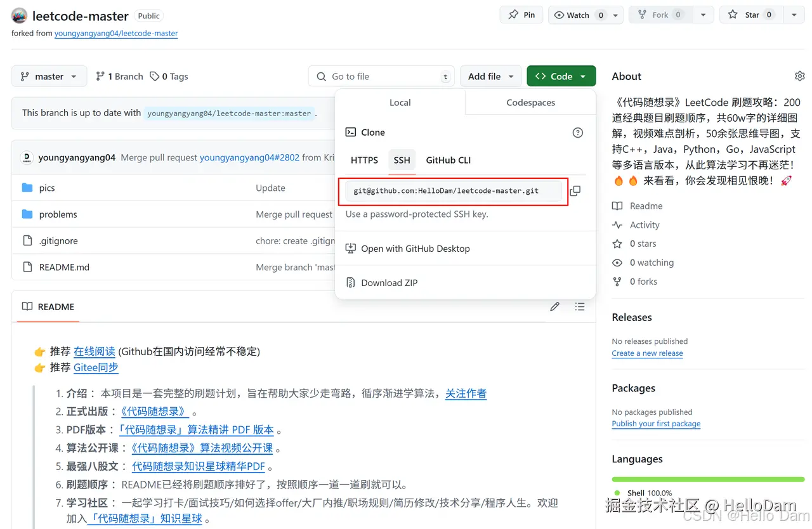Click Create a new release

(647, 353)
